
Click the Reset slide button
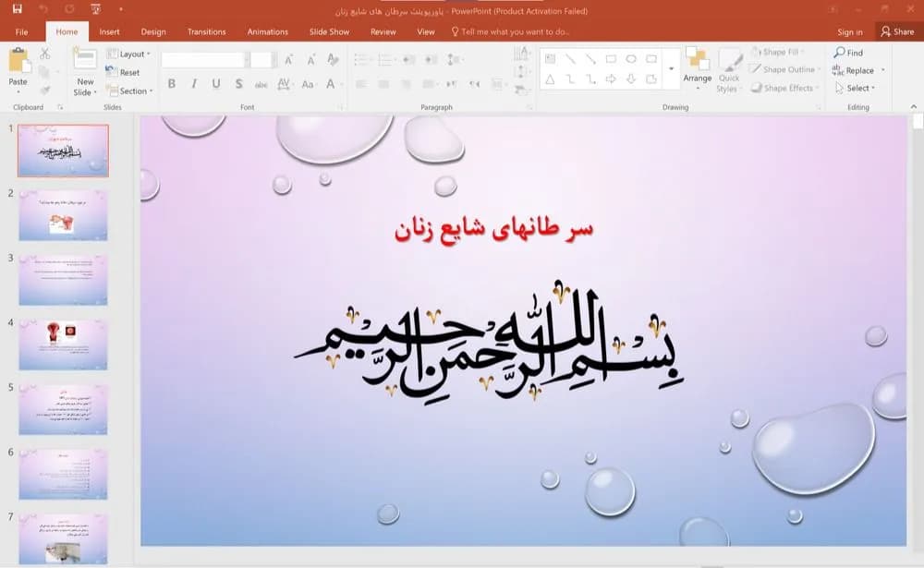coord(123,72)
